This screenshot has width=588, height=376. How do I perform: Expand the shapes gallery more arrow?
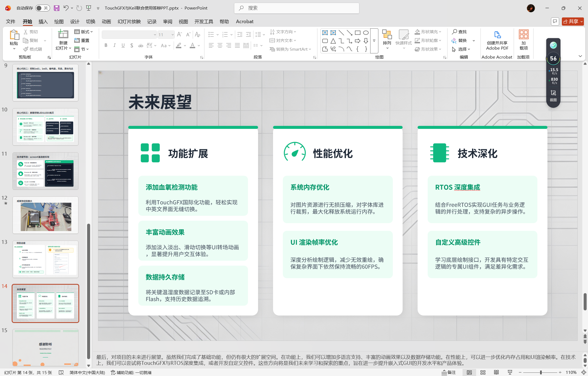374,41
